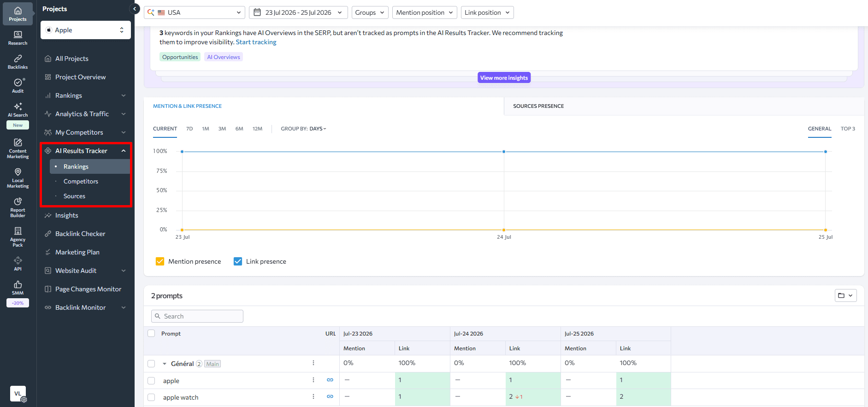This screenshot has width=868, height=407.
Task: Open URL link icon for apple watch prompt
Action: pos(330,396)
